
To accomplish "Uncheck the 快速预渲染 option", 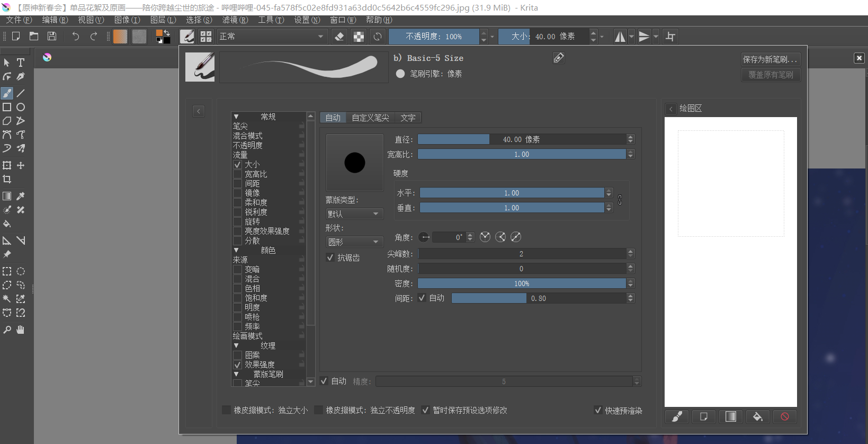I will click(598, 410).
